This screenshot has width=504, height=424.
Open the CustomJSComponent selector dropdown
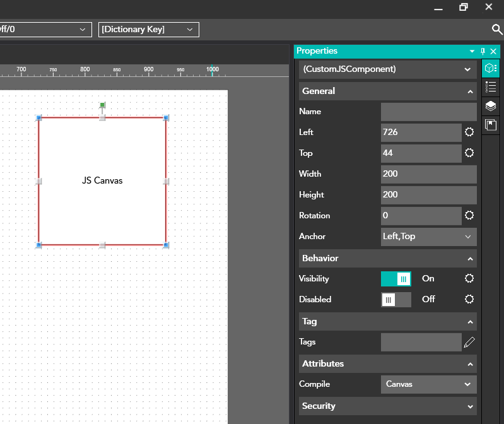387,69
